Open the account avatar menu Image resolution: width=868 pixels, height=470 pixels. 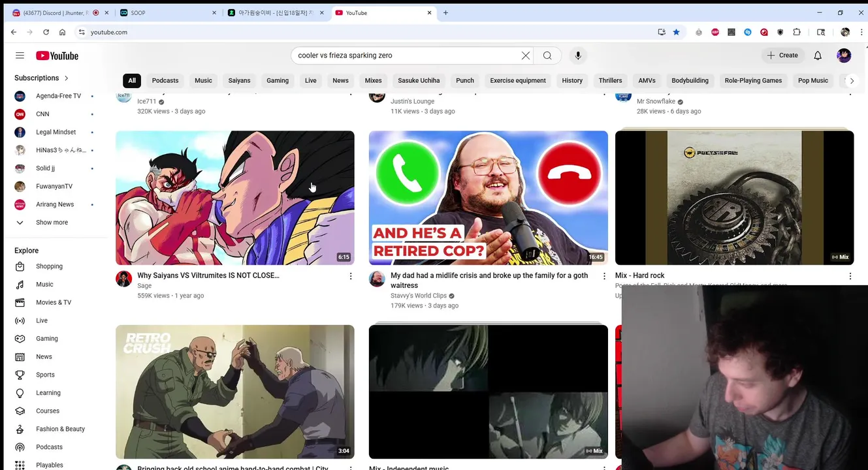(x=844, y=55)
